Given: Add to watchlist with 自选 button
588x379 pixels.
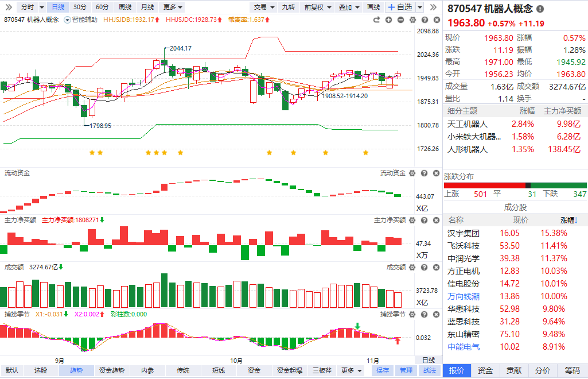Looking at the screenshot, I should tap(400, 7).
